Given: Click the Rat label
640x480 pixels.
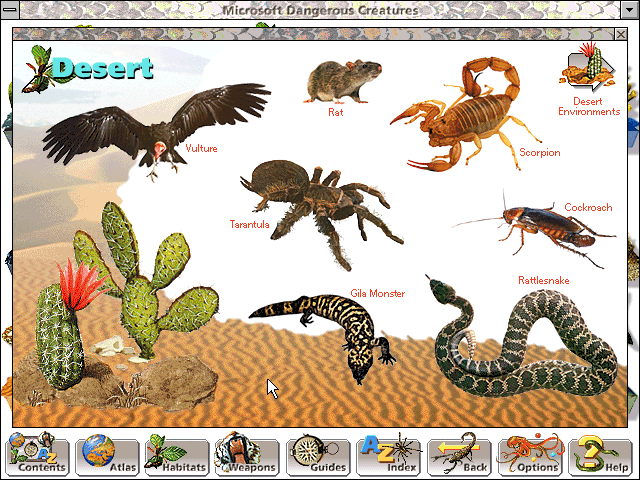Looking at the screenshot, I should tap(336, 112).
